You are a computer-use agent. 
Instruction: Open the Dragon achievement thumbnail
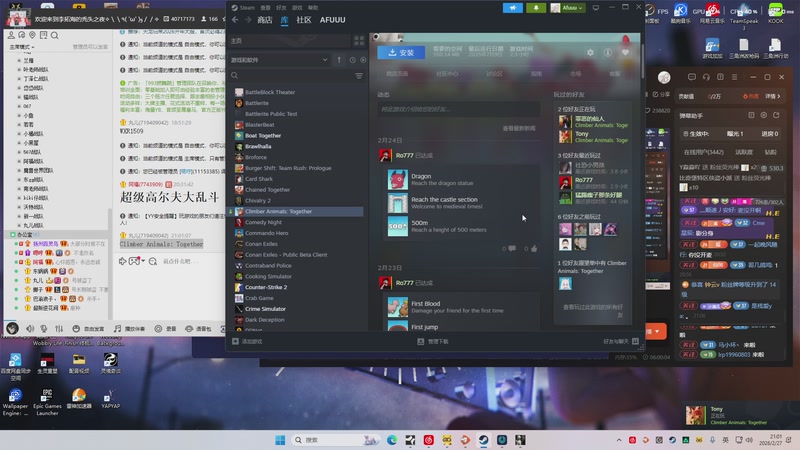pos(397,180)
